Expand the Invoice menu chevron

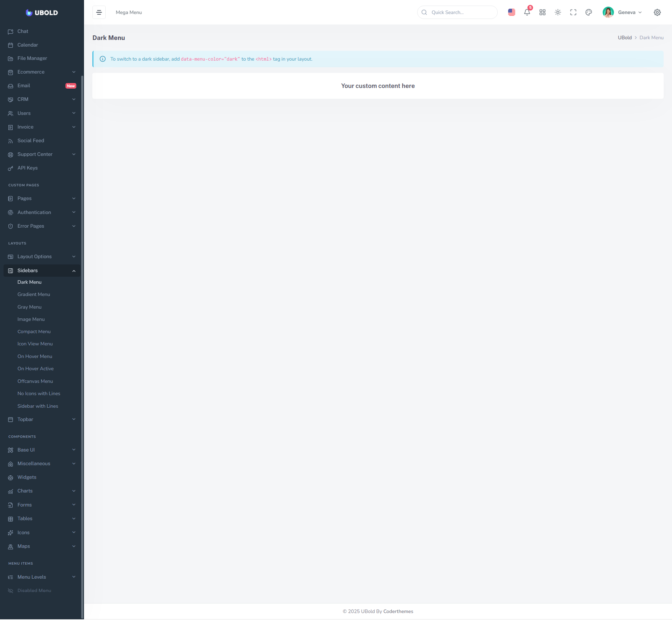74,127
